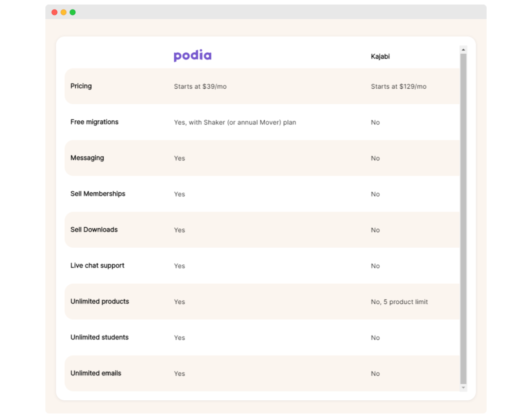This screenshot has width=532, height=418.
Task: Click the red close window button
Action: tap(55, 12)
